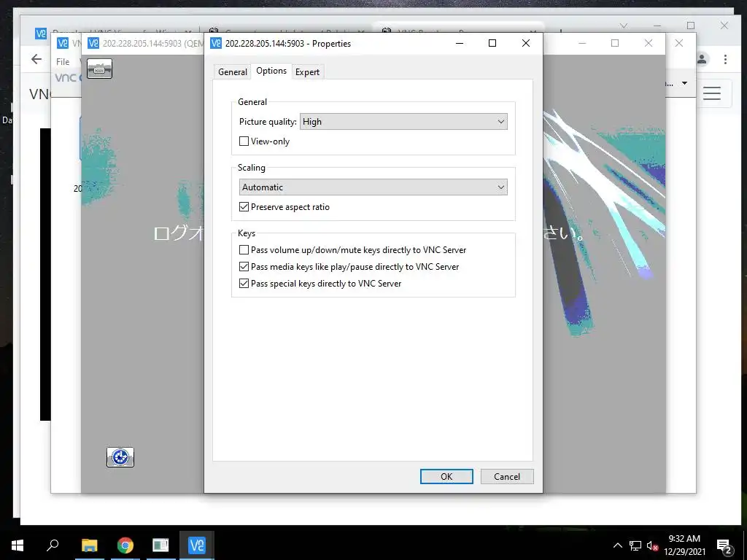Dismiss dialog with Cancel button
Viewport: 747px width, 560px height.
tap(507, 477)
